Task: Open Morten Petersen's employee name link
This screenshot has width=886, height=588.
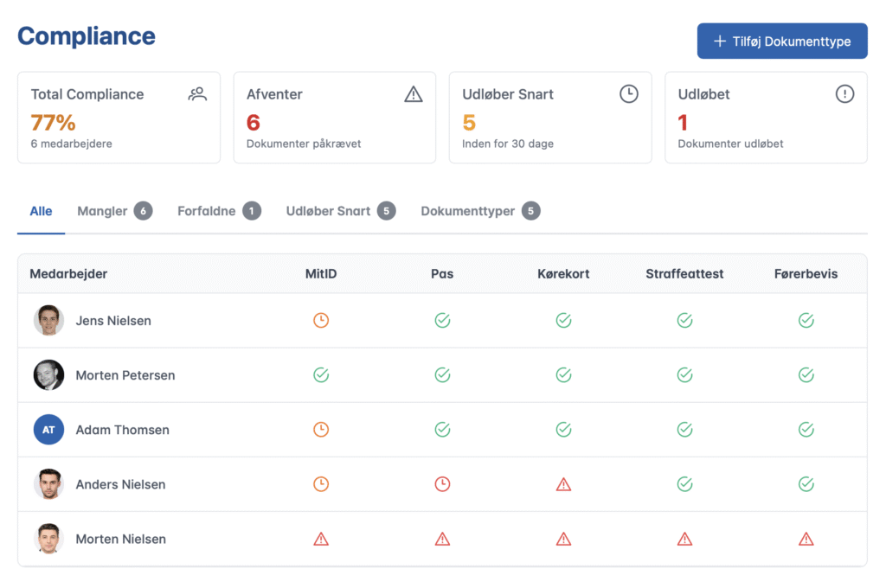Action: click(125, 375)
